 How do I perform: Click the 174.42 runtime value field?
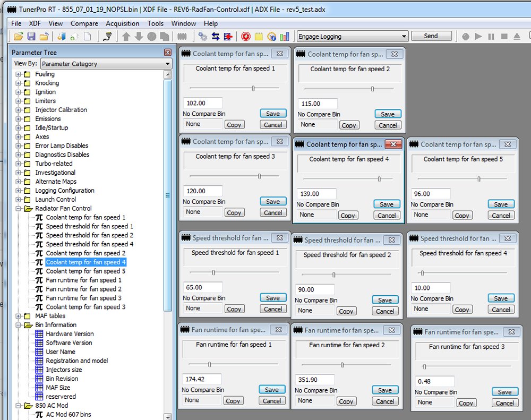tap(202, 379)
